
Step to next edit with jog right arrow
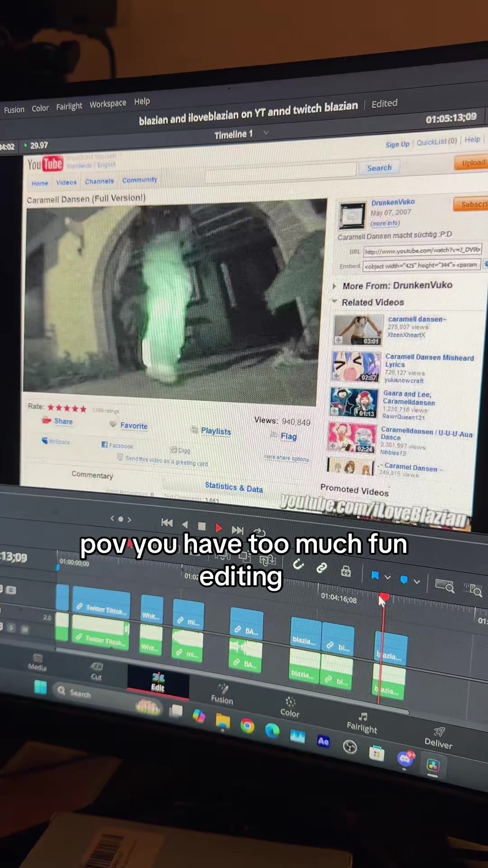point(129,520)
